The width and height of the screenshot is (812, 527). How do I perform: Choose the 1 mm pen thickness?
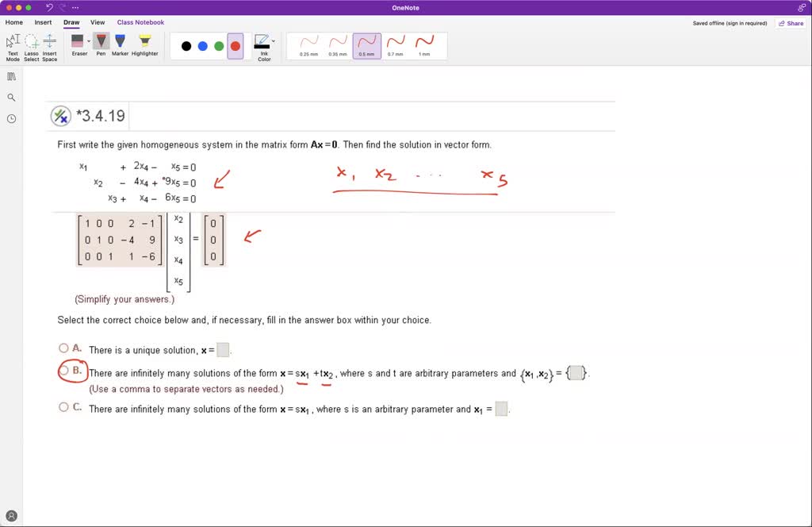coord(425,45)
